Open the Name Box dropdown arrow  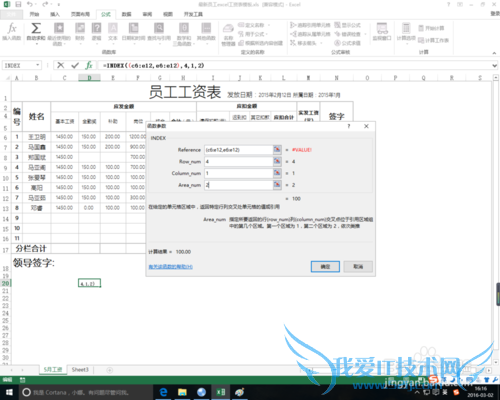coord(38,65)
